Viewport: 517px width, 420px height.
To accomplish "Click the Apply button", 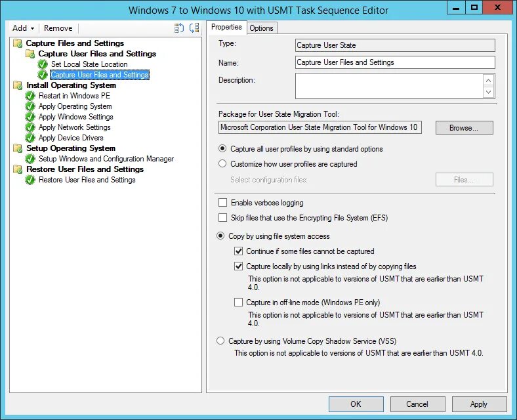I will pos(479,404).
